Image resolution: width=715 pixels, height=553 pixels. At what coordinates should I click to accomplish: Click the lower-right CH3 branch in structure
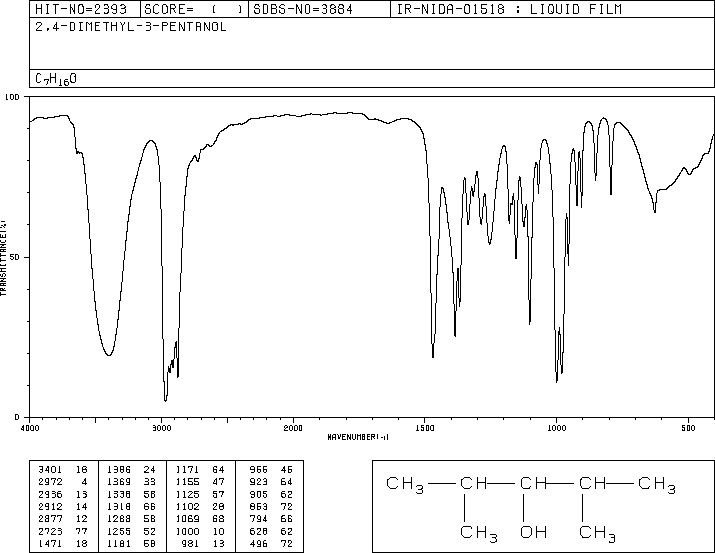click(597, 533)
